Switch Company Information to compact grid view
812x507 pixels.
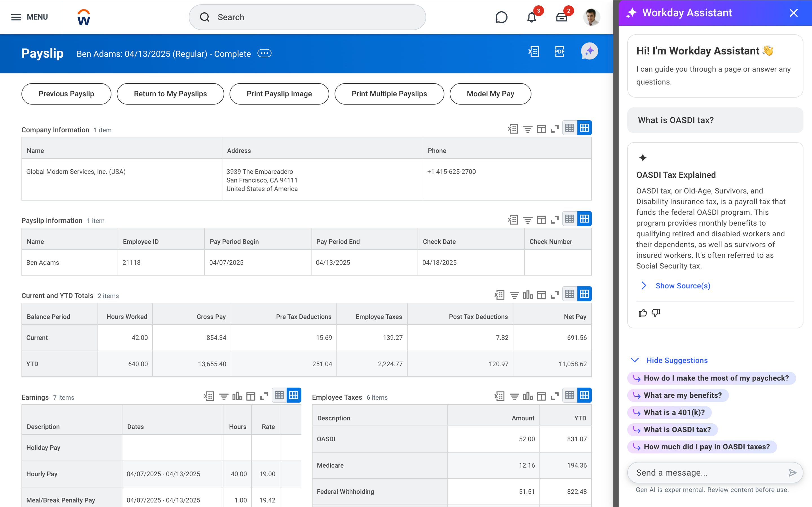570,128
